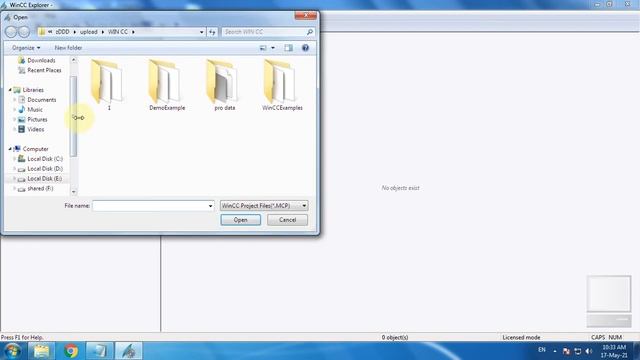This screenshot has width=640, height=360.
Task: Click the EN language indicator
Action: (542, 350)
